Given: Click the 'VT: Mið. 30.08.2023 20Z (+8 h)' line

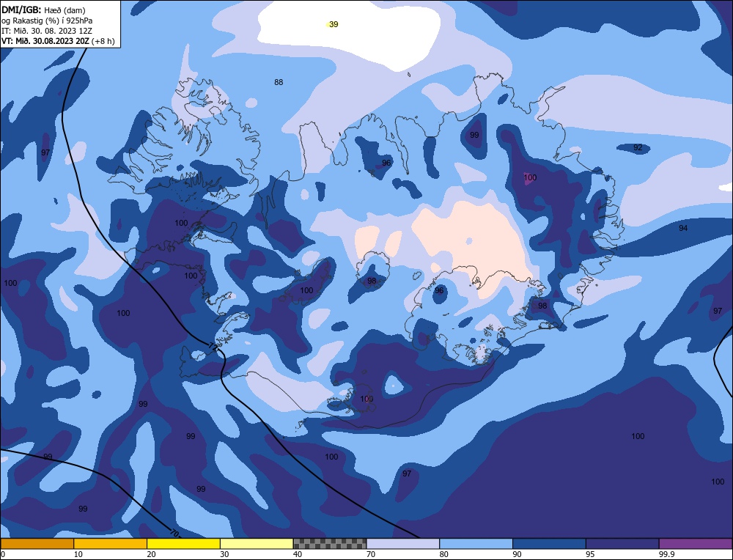Looking at the screenshot, I should point(57,41).
